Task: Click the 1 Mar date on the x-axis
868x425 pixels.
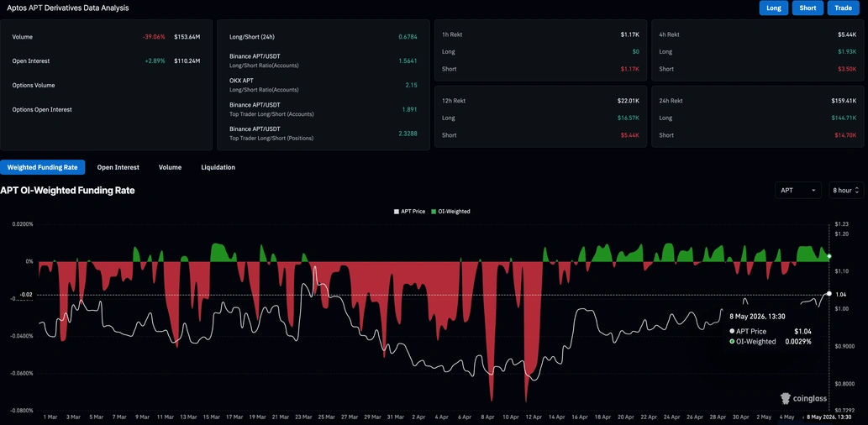Action: click(50, 417)
